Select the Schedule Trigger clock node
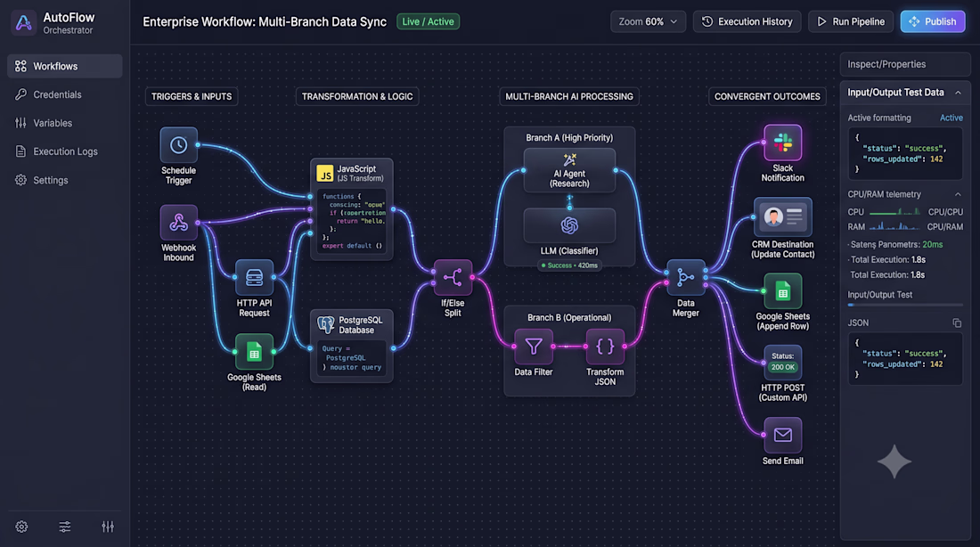Image resolution: width=980 pixels, height=547 pixels. [179, 145]
